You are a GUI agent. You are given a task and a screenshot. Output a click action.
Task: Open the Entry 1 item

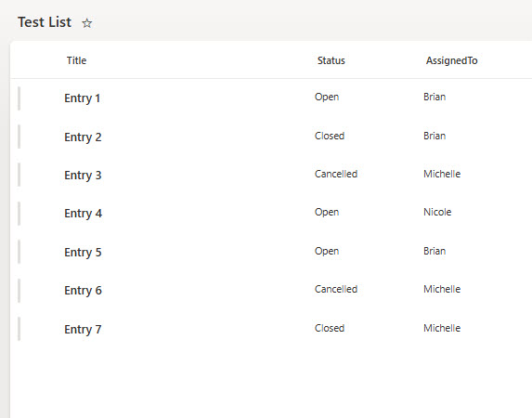(x=82, y=98)
